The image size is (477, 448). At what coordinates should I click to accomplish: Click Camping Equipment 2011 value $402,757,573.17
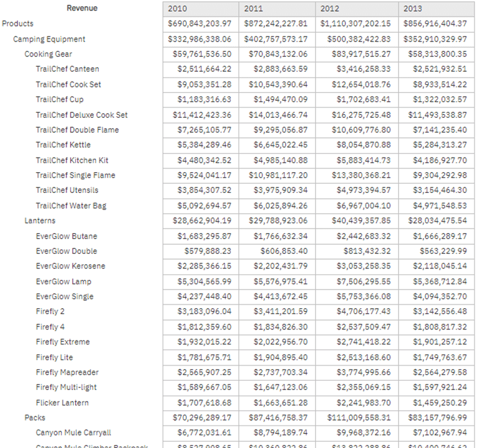click(275, 39)
